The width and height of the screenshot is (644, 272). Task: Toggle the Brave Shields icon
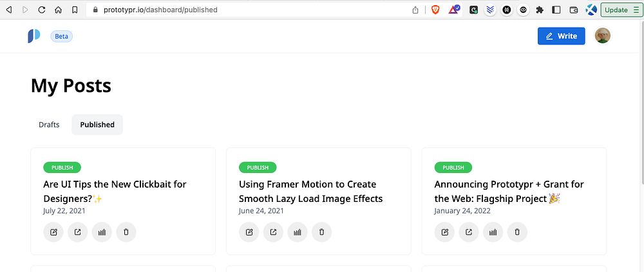pos(435,10)
